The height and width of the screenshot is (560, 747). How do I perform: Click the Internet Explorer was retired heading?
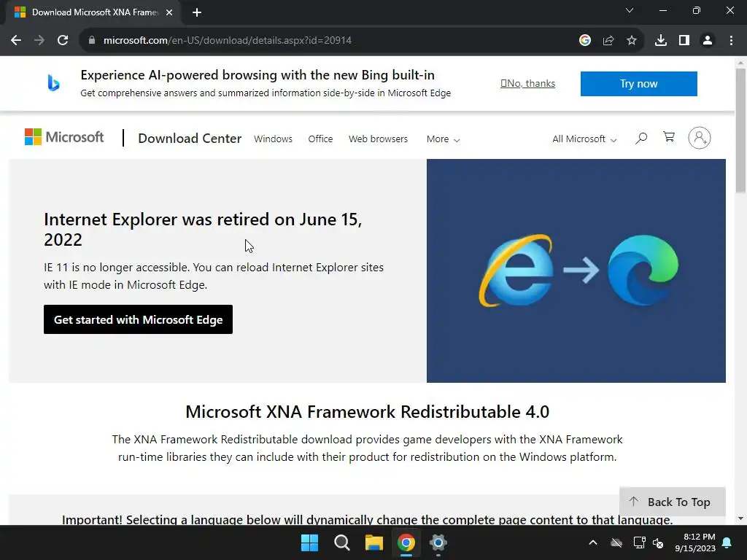click(x=203, y=229)
